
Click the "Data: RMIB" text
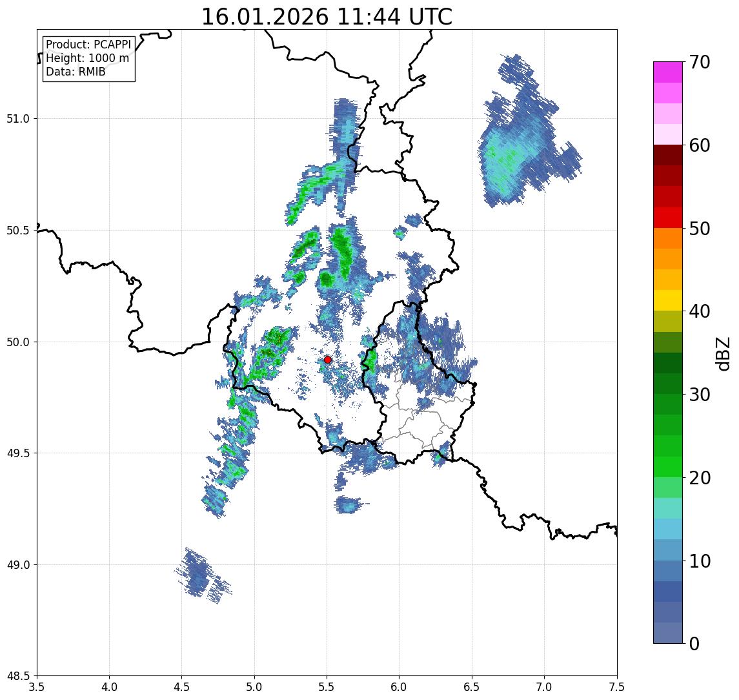pyautogui.click(x=76, y=72)
